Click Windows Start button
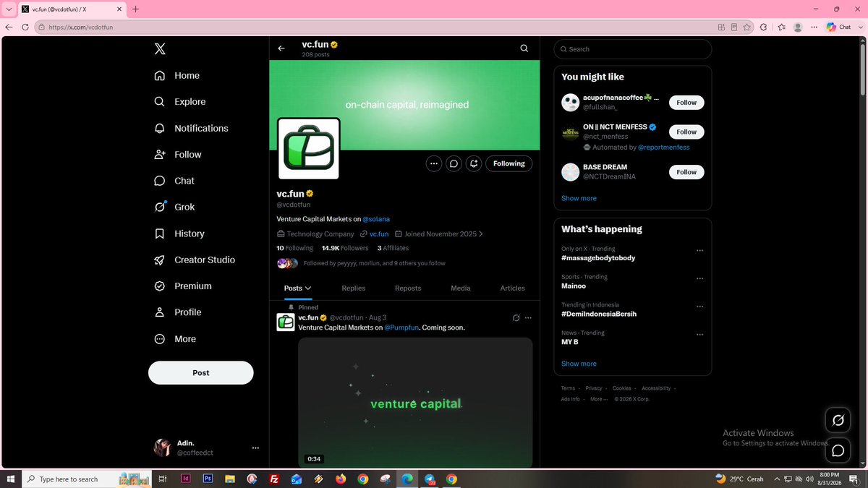The image size is (868, 488). (x=10, y=479)
